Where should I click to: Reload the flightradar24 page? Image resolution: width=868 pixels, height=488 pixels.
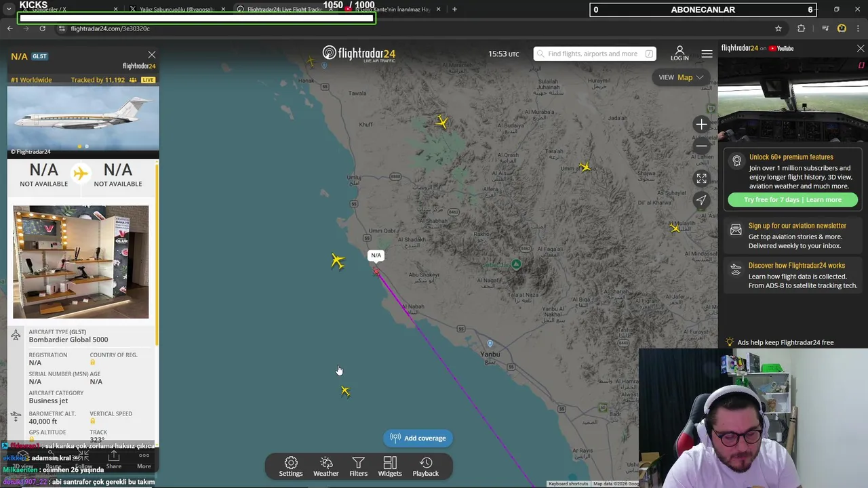(42, 28)
